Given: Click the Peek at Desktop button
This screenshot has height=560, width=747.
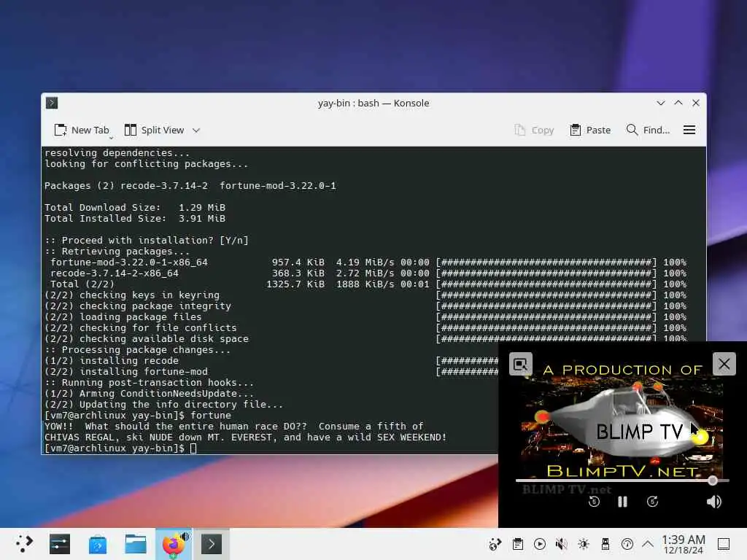Looking at the screenshot, I should click(x=724, y=544).
